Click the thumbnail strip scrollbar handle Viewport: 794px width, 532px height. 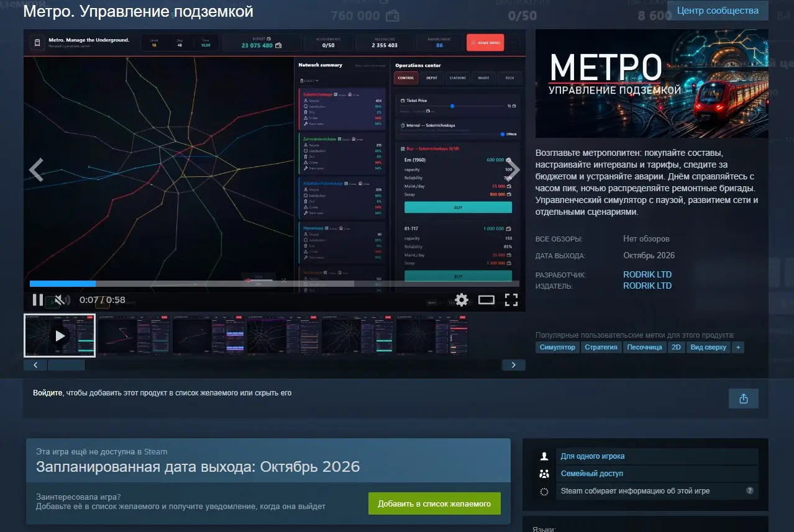66,365
